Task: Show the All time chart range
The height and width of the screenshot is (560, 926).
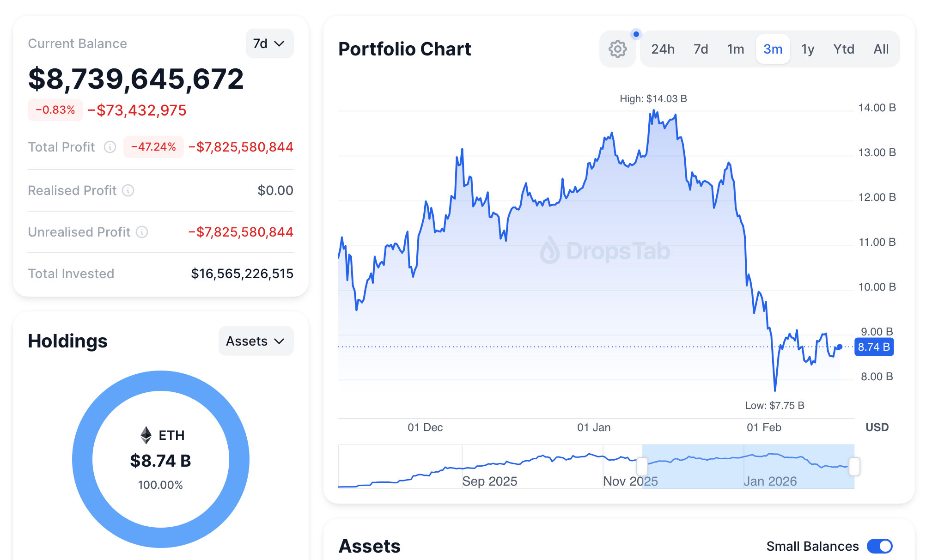Action: pyautogui.click(x=881, y=49)
